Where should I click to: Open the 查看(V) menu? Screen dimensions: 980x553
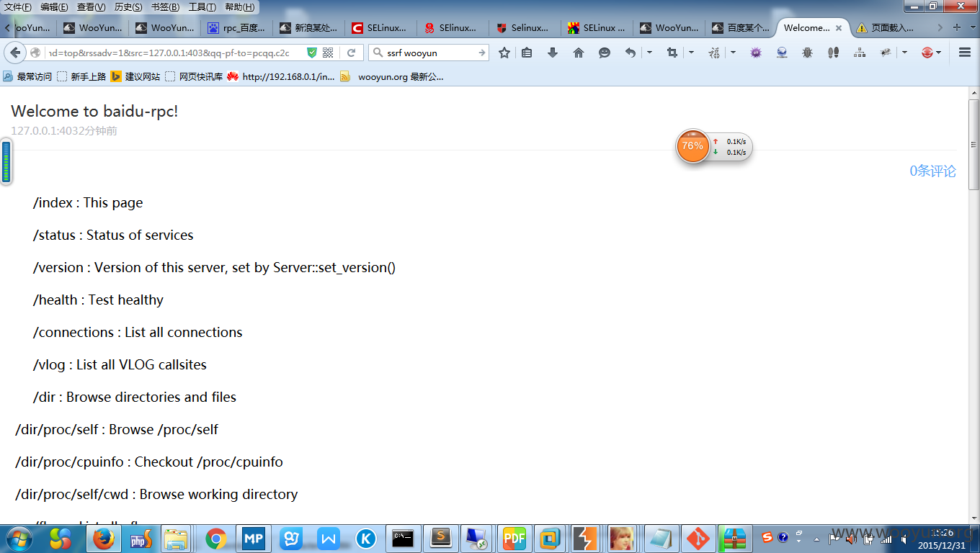click(x=91, y=7)
